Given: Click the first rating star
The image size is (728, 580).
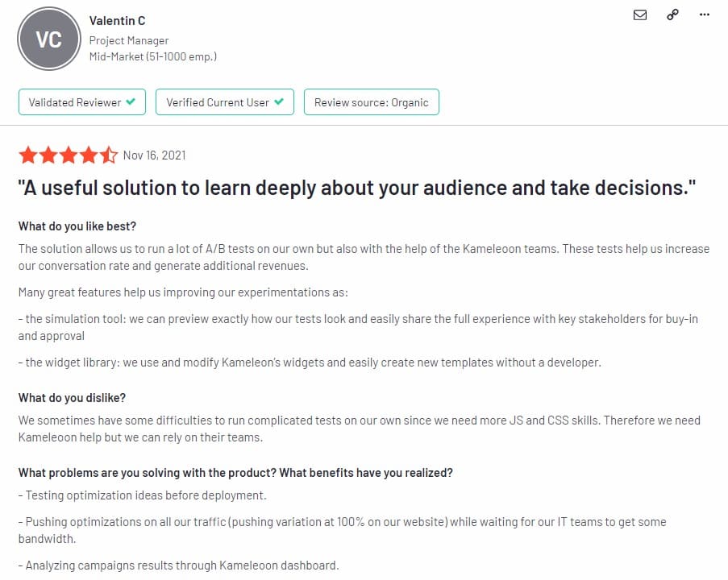Looking at the screenshot, I should tap(28, 155).
